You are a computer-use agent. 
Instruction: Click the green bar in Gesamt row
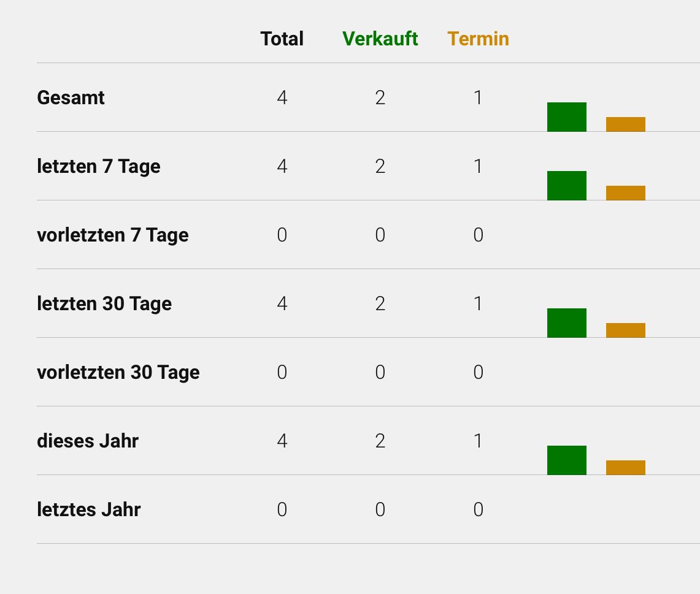pyautogui.click(x=566, y=117)
